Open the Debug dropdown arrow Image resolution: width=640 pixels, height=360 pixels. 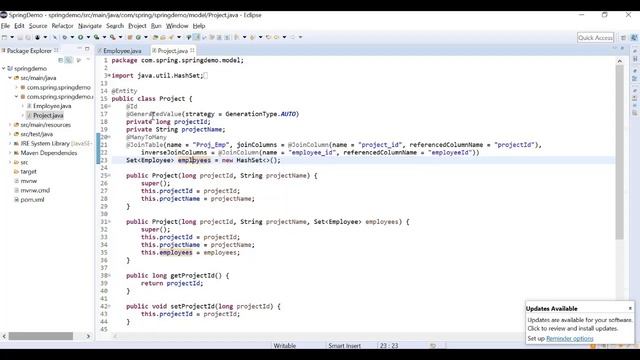click(x=72, y=37)
